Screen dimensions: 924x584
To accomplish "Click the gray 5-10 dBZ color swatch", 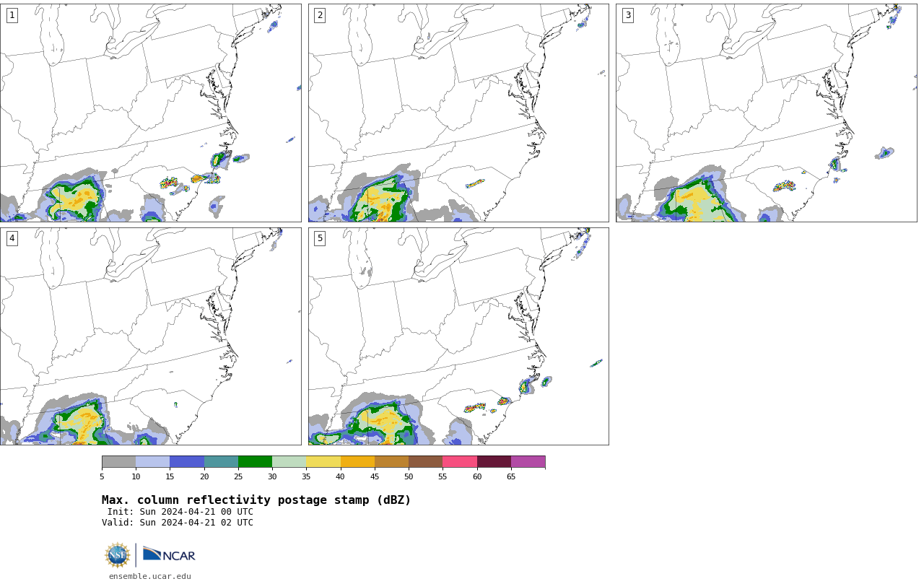I will (118, 462).
